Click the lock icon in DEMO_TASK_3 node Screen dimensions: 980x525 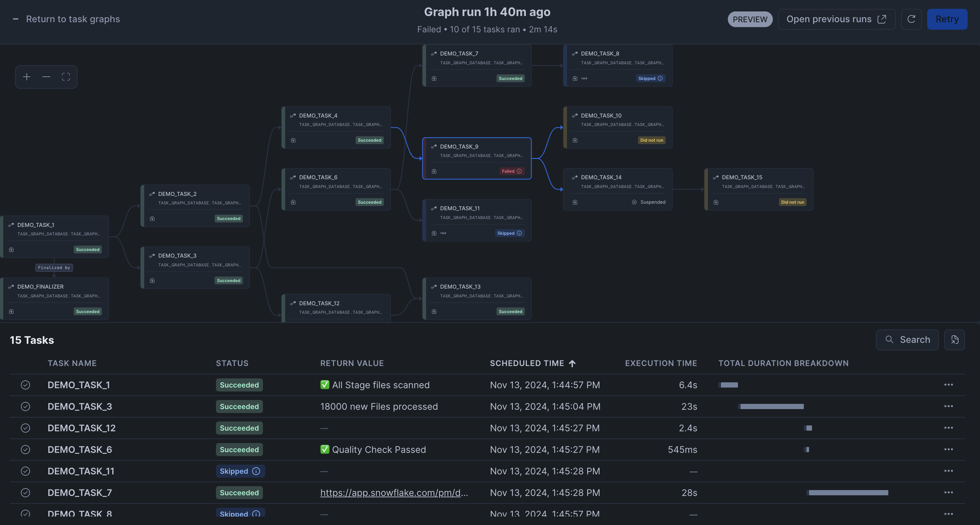152,280
